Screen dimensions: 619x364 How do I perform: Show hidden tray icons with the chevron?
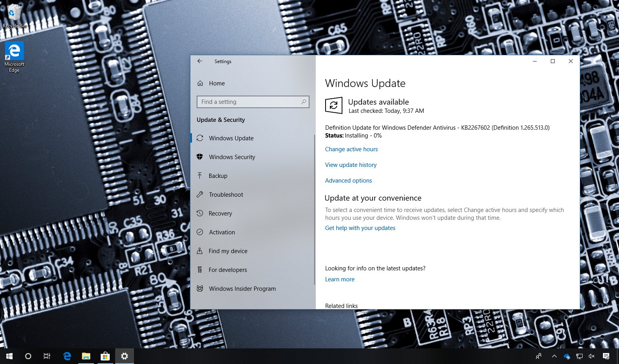click(554, 356)
